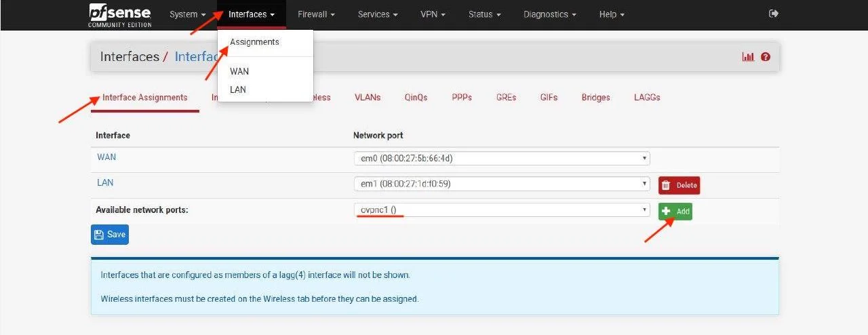Open the status graph icon
The height and width of the screenshot is (335, 868).
tap(748, 57)
